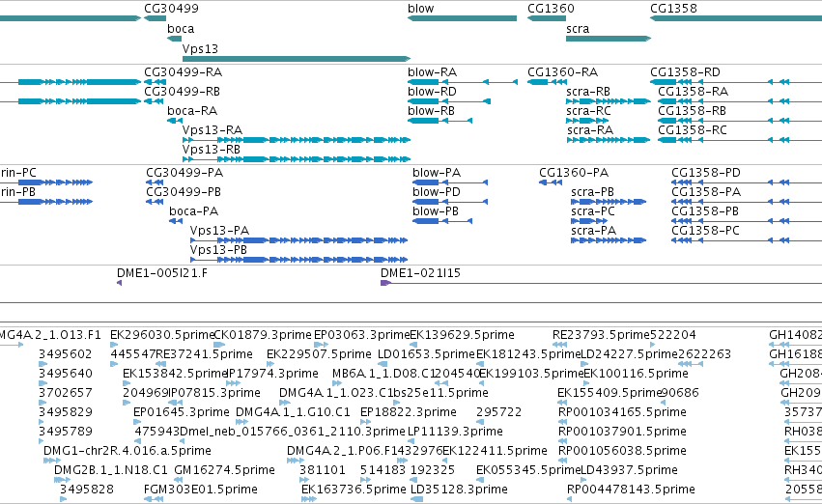Select EST EP03063.3prime
The width and height of the screenshot is (822, 504).
pos(361,335)
